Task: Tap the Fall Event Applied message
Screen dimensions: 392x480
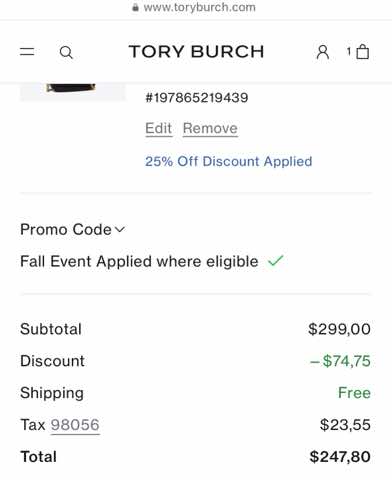Action: tap(139, 261)
